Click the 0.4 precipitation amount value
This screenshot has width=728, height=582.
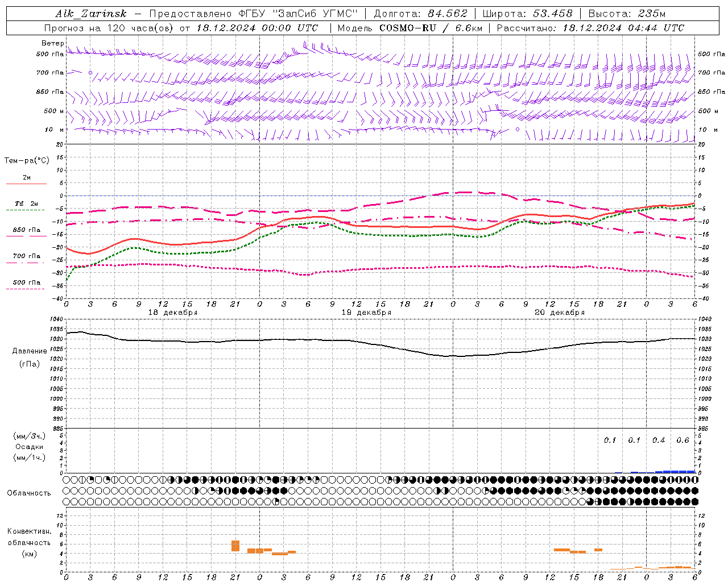coord(659,440)
